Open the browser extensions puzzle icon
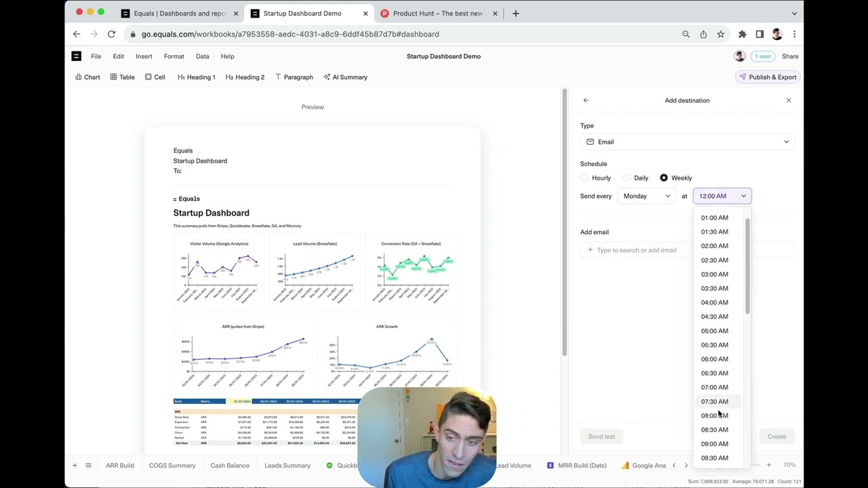Image resolution: width=868 pixels, height=488 pixels. [x=743, y=34]
